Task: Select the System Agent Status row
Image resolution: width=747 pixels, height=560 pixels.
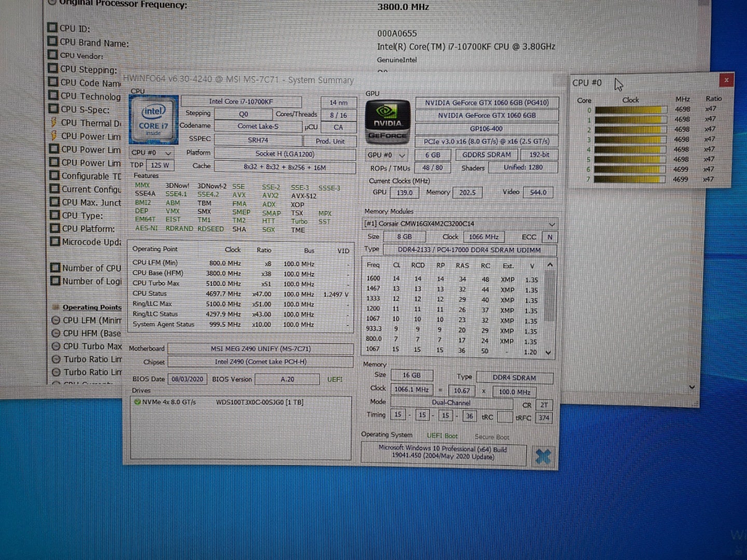Action: (x=241, y=325)
